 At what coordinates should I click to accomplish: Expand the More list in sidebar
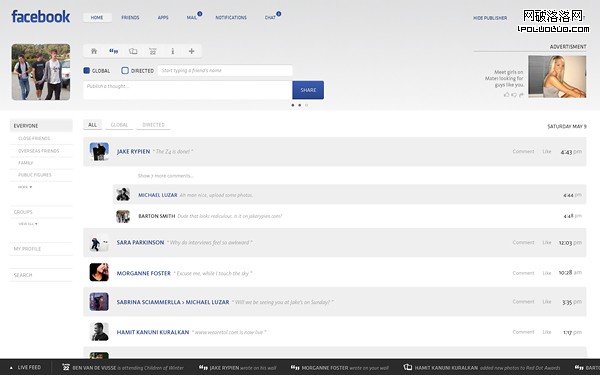point(25,187)
